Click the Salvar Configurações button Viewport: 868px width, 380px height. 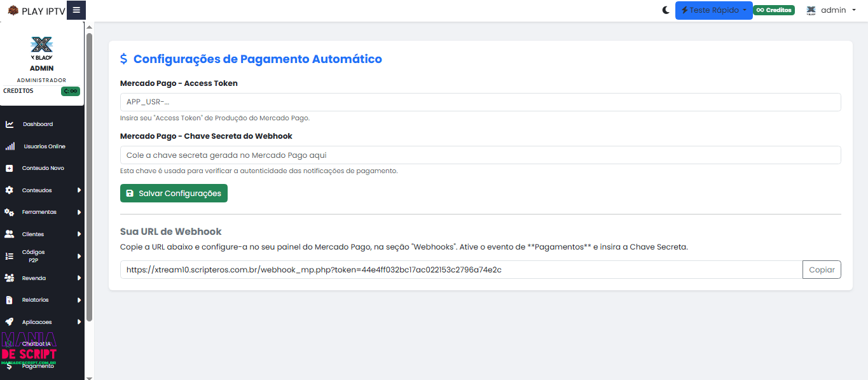(x=174, y=194)
